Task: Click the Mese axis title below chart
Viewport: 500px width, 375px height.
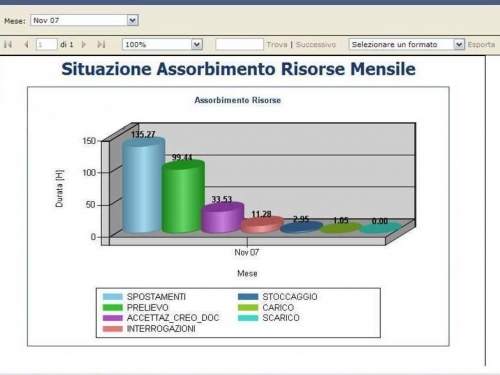Action: coord(247,273)
